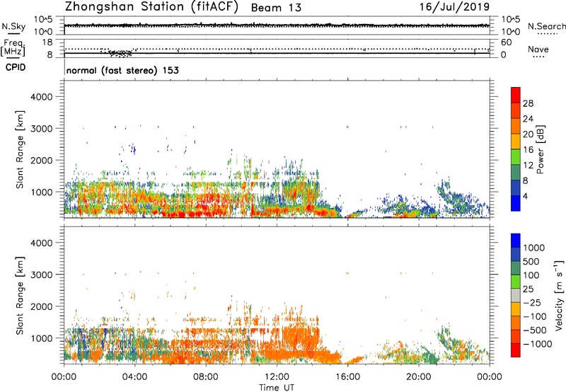Click the noise trace in the top panel
566x392 pixels.
point(277,25)
